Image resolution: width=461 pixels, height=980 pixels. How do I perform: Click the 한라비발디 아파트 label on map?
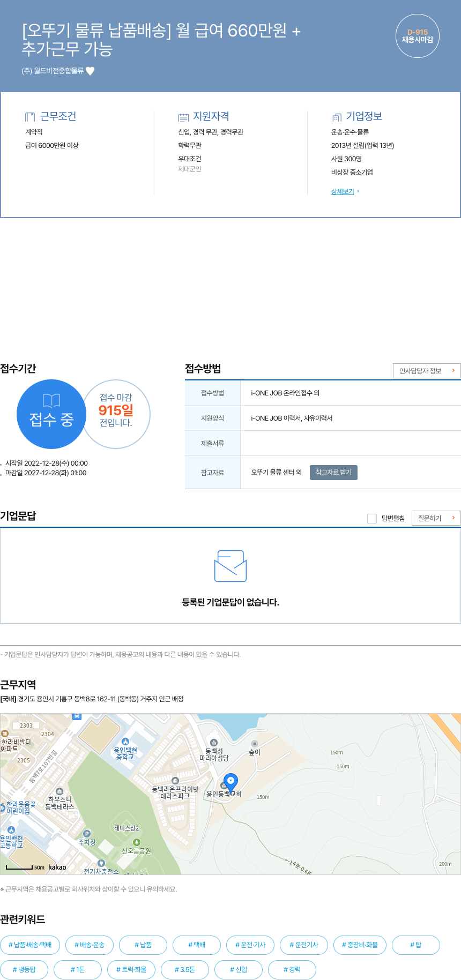pyautogui.click(x=16, y=745)
